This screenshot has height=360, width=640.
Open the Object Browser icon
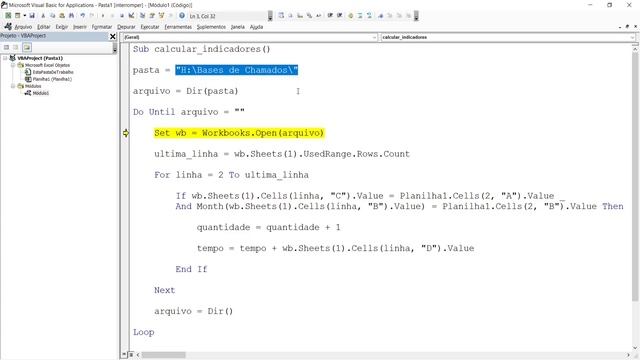pos(161,16)
